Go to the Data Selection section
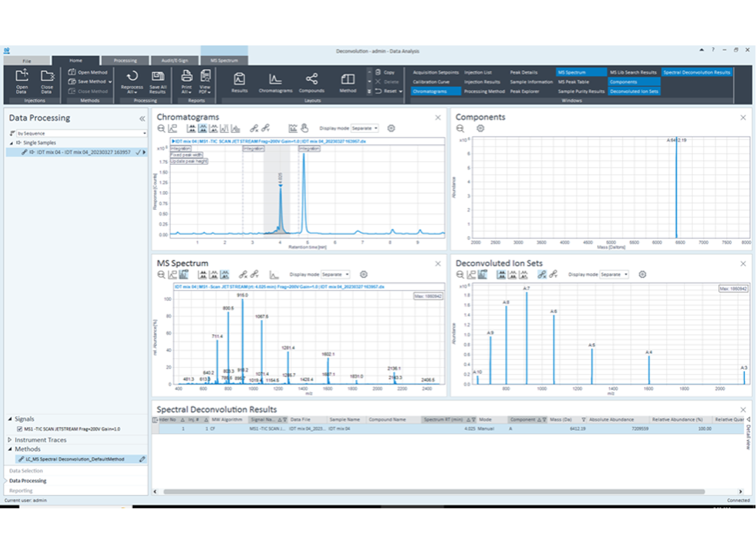 coord(26,470)
